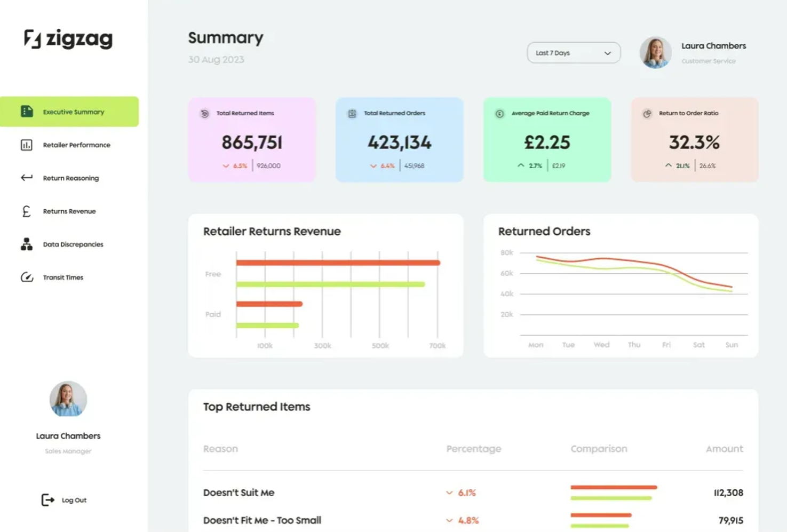The width and height of the screenshot is (787, 532).
Task: Open the Returns Revenue page
Action: tap(69, 211)
